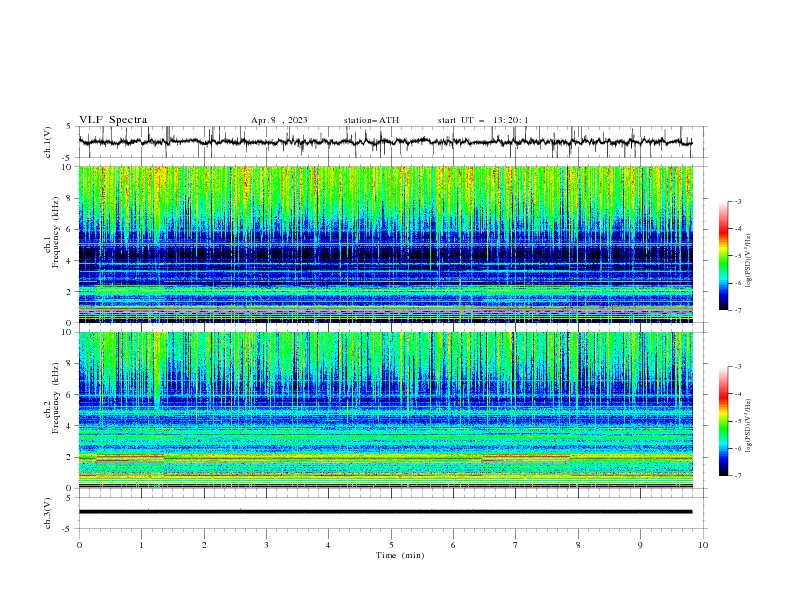
Task: Click the 'VLF Spectra' title text
Action: [x=113, y=120]
